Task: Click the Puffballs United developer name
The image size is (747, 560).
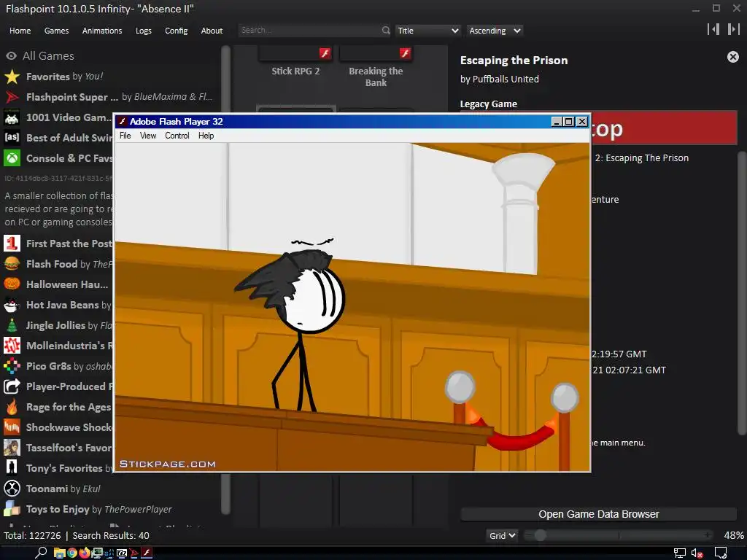Action: click(x=506, y=79)
